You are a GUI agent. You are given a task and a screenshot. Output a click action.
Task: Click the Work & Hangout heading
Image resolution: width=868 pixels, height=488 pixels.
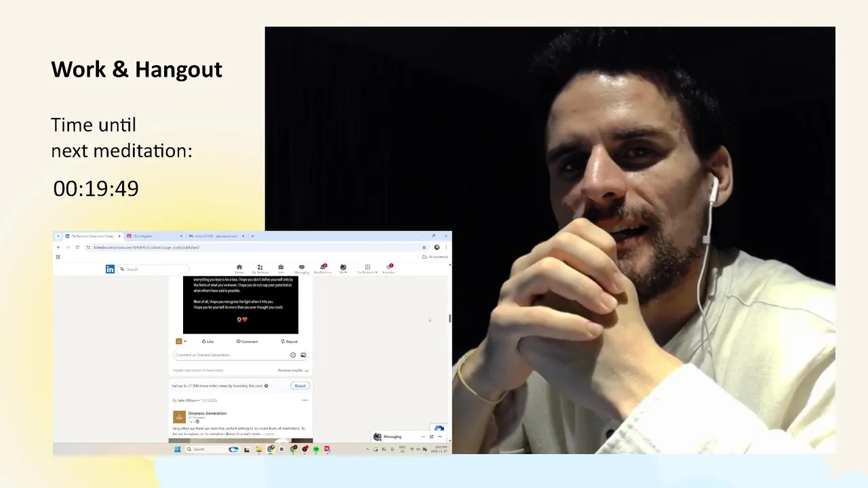pyautogui.click(x=136, y=69)
